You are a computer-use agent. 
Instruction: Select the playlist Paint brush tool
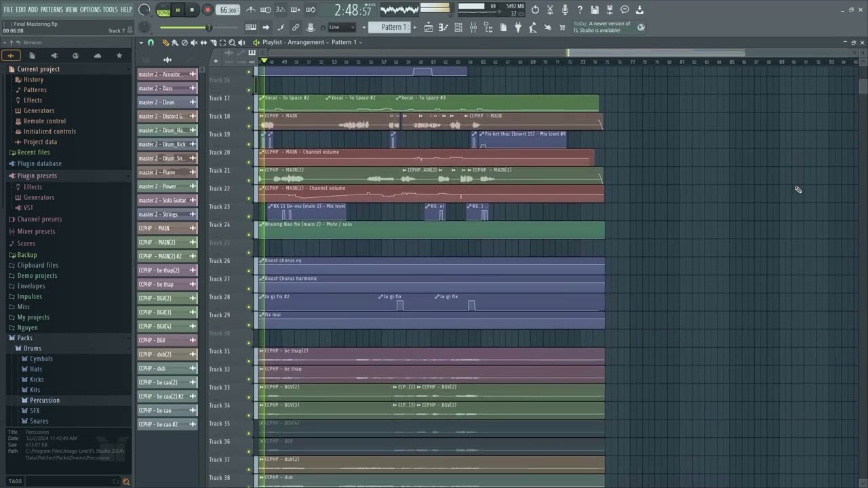coord(175,42)
